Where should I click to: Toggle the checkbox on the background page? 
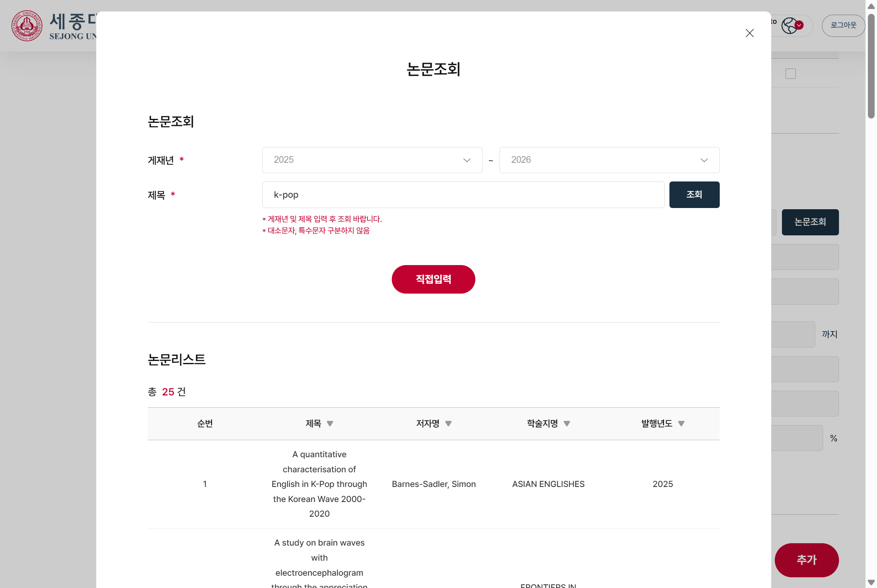click(x=791, y=74)
